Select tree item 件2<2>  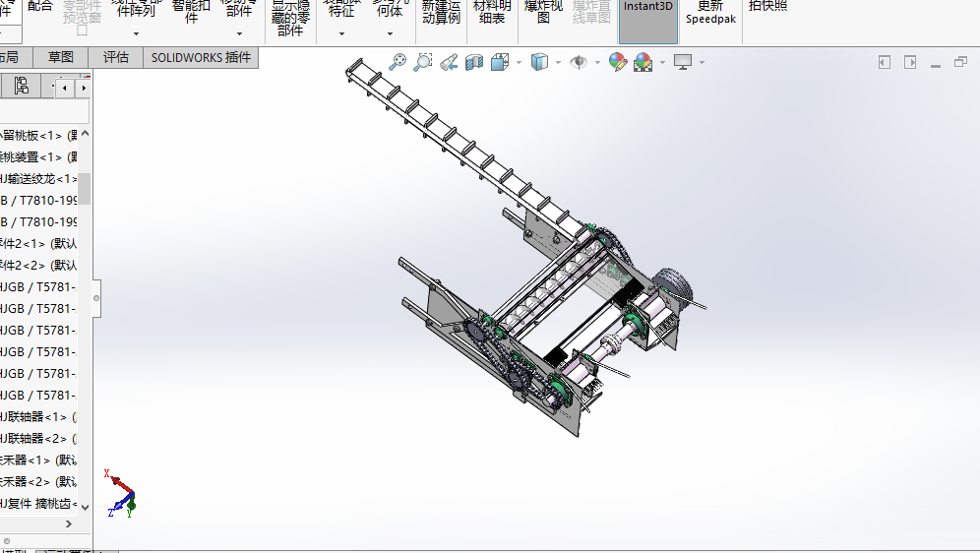point(38,266)
